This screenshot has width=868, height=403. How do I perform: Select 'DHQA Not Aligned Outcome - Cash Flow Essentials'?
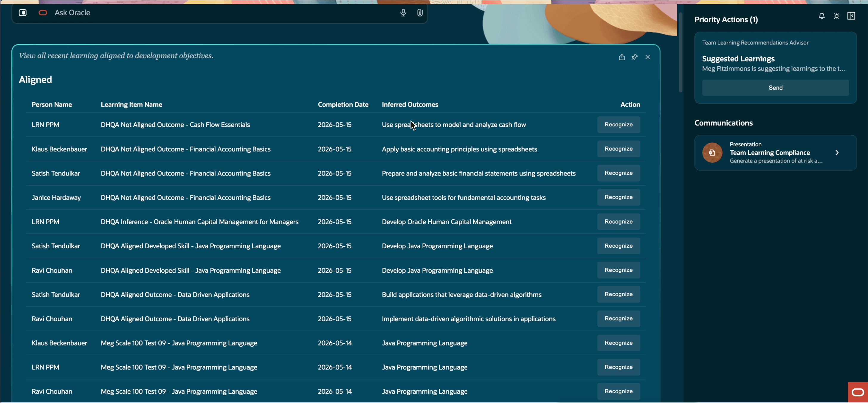pyautogui.click(x=175, y=125)
